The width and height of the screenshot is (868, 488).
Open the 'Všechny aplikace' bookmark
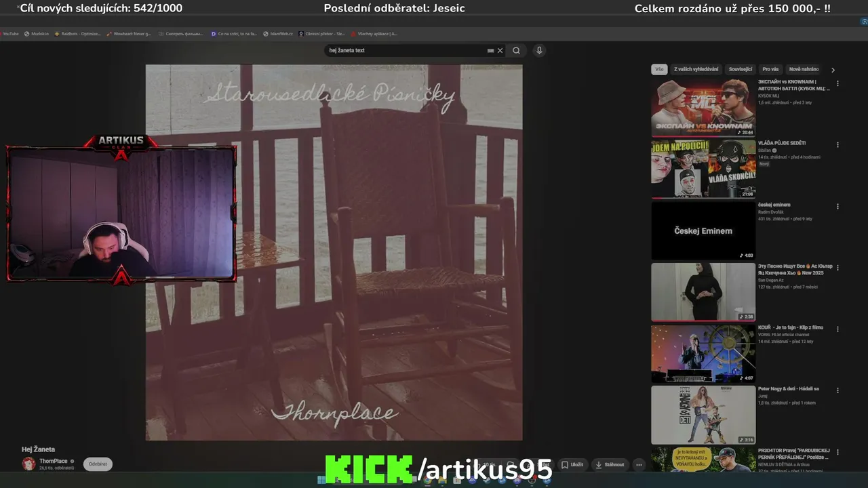374,33
